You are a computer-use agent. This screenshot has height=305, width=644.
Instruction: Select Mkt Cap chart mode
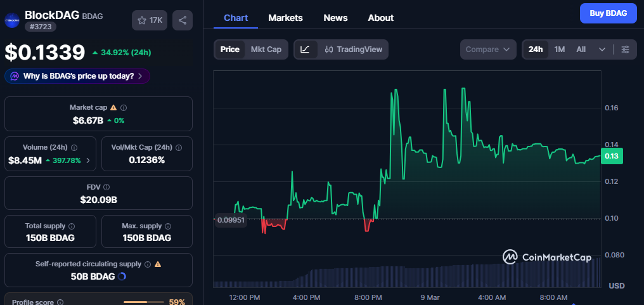tap(266, 49)
